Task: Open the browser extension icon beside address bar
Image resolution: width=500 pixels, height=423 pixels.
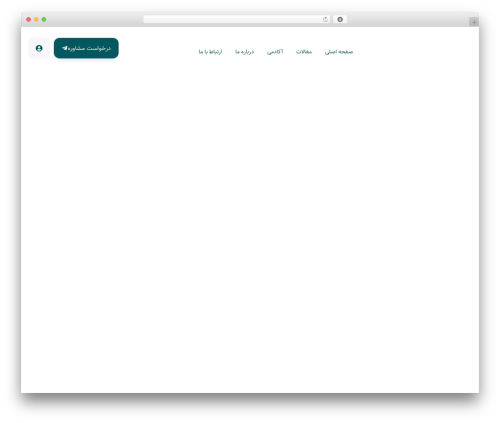Action: [x=340, y=19]
